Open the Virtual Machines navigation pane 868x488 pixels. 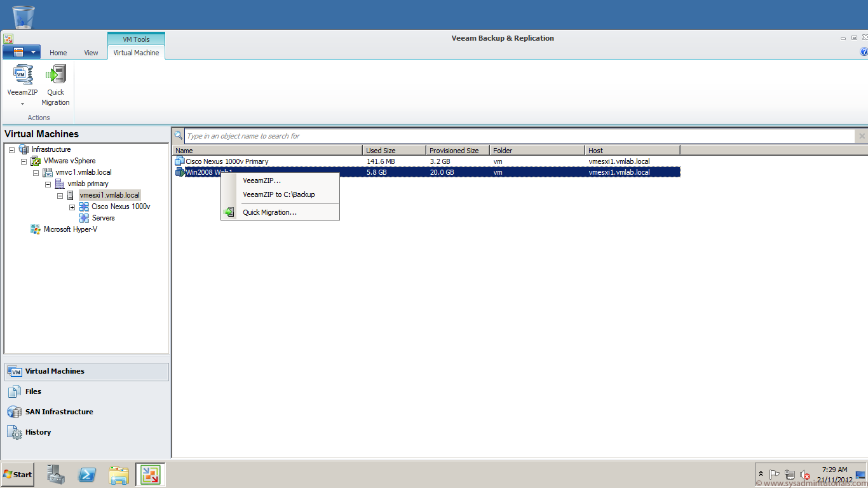(87, 371)
